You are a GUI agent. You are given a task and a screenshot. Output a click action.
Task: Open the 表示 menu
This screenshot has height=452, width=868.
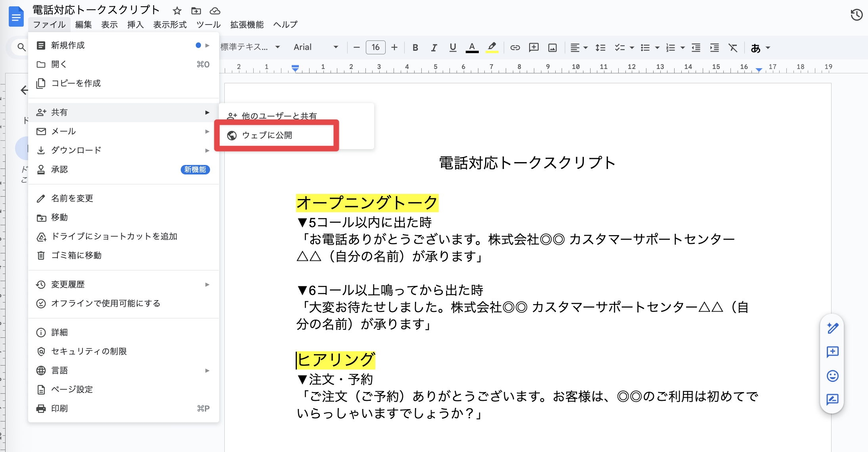tap(109, 25)
